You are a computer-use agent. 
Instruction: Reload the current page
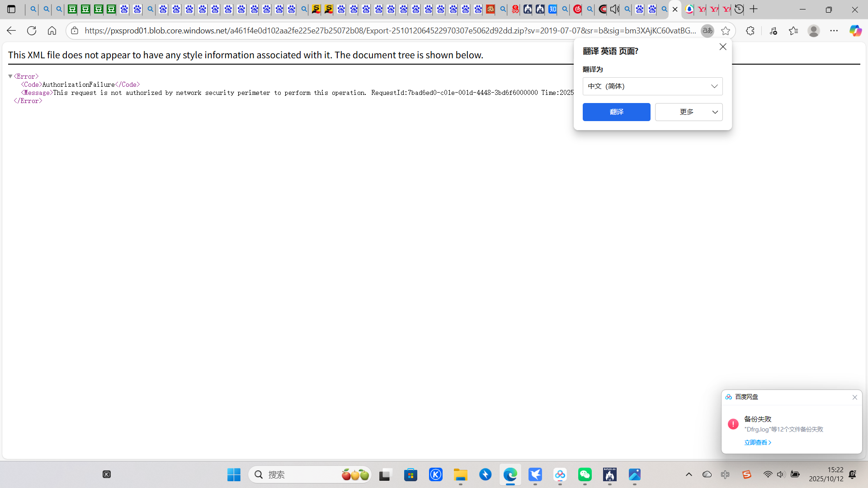click(x=32, y=31)
